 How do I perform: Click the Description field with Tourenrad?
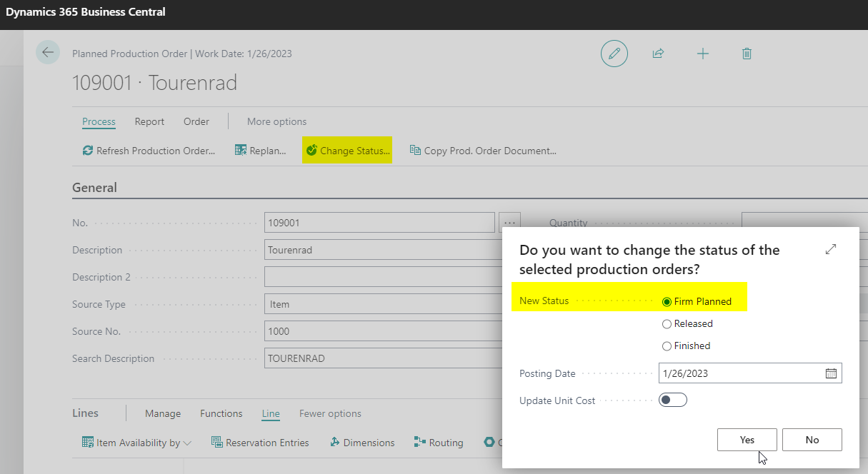pyautogui.click(x=384, y=250)
